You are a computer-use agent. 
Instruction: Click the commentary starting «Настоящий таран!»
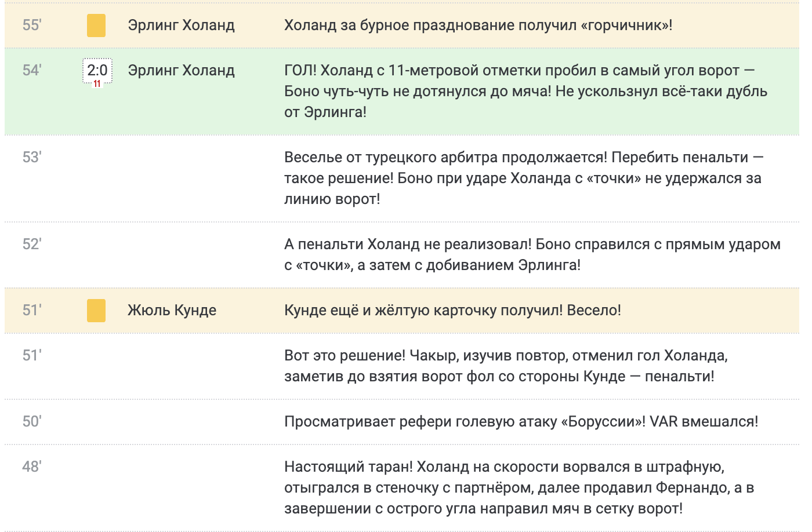[519, 487]
